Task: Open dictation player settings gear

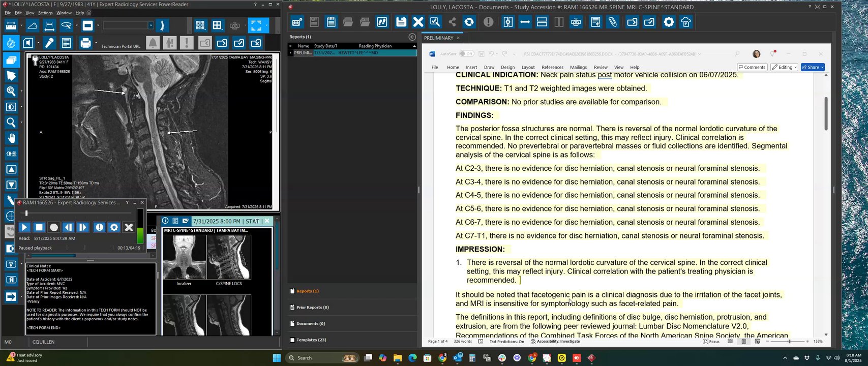Action: 114,227
